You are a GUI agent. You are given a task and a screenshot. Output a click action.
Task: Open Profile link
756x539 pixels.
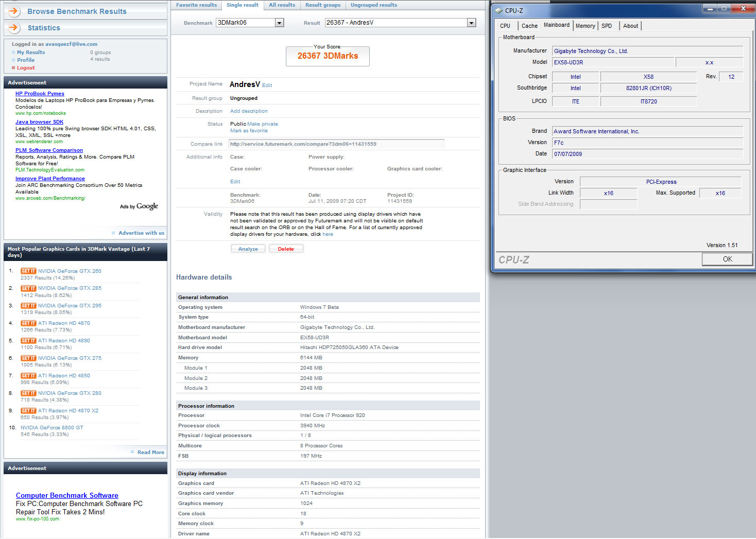click(x=26, y=60)
